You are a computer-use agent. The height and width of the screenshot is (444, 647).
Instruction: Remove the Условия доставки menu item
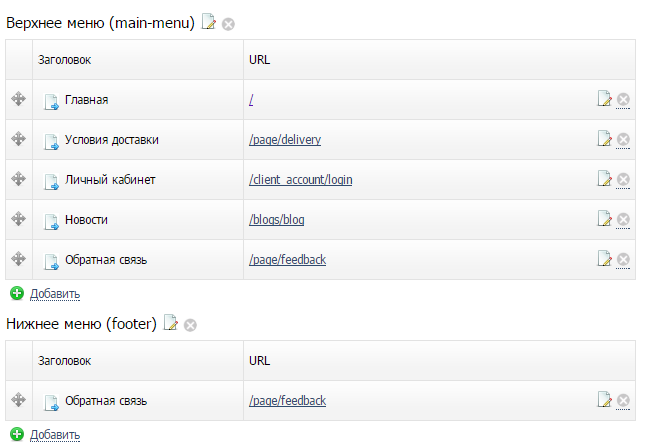(x=623, y=139)
